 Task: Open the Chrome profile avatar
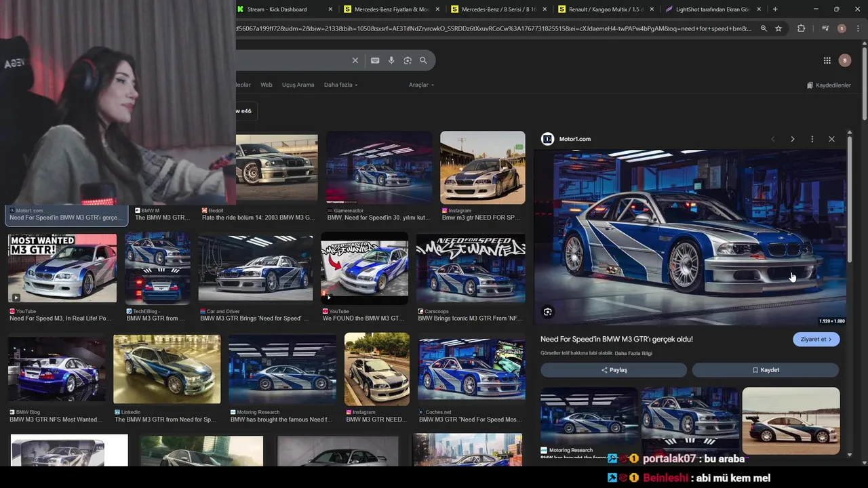tap(842, 28)
